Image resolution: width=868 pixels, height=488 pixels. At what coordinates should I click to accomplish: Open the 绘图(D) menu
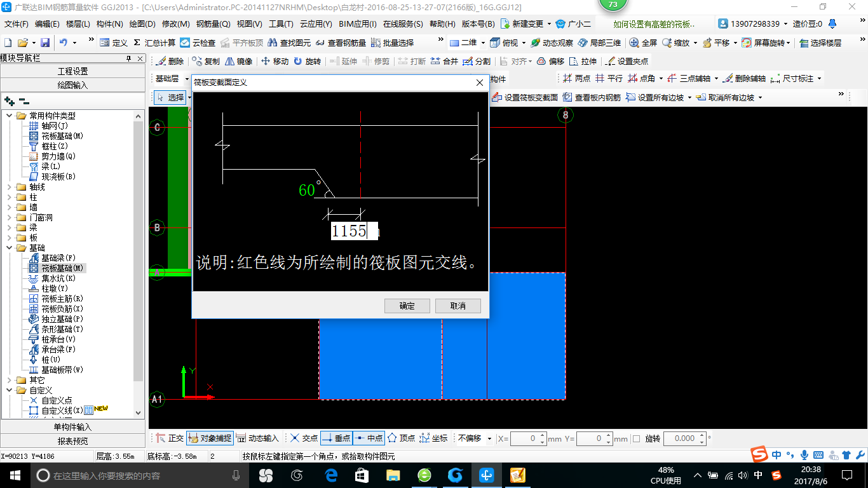pyautogui.click(x=142, y=24)
